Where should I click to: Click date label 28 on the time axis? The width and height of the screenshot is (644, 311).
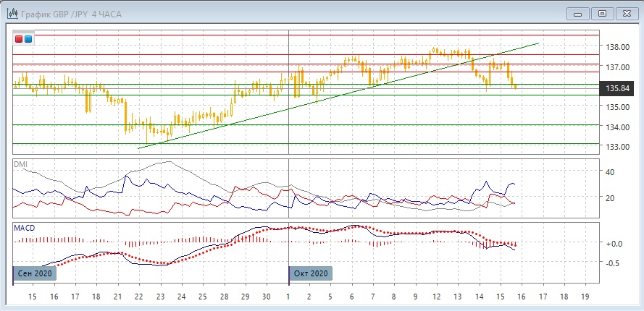[x=225, y=297]
